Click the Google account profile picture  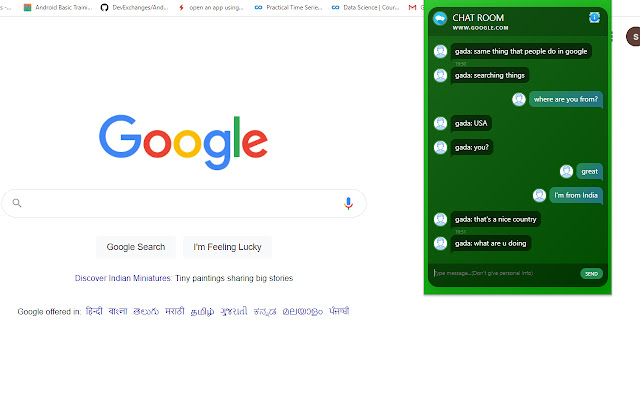(x=633, y=37)
